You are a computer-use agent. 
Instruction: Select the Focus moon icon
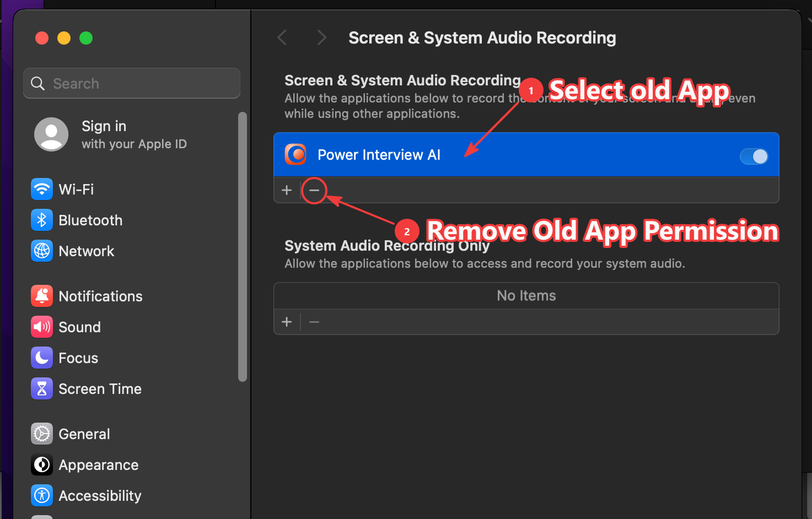pos(42,358)
